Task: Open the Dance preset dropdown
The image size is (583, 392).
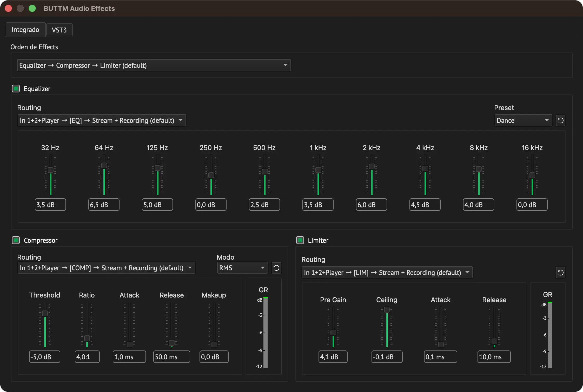Action: (523, 120)
